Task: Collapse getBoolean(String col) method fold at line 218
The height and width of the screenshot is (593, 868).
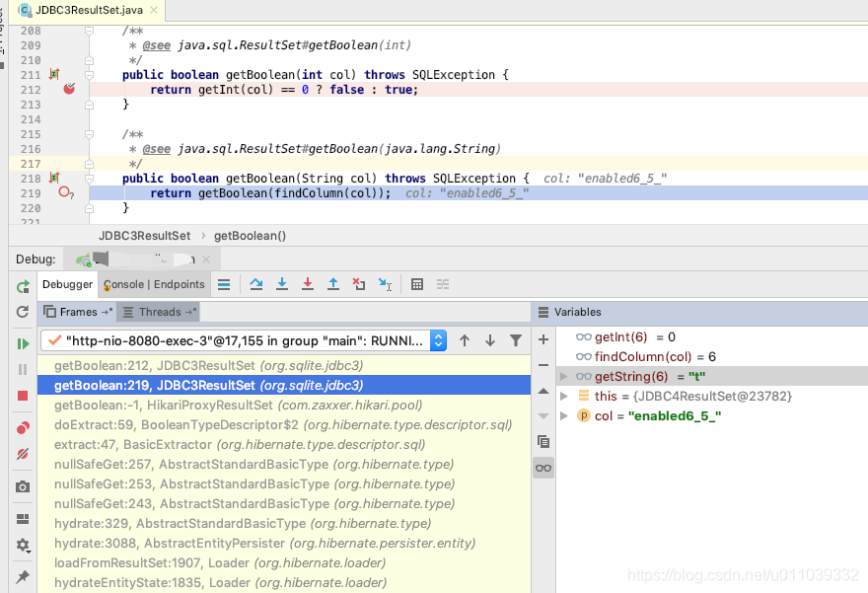Action: coord(89,179)
